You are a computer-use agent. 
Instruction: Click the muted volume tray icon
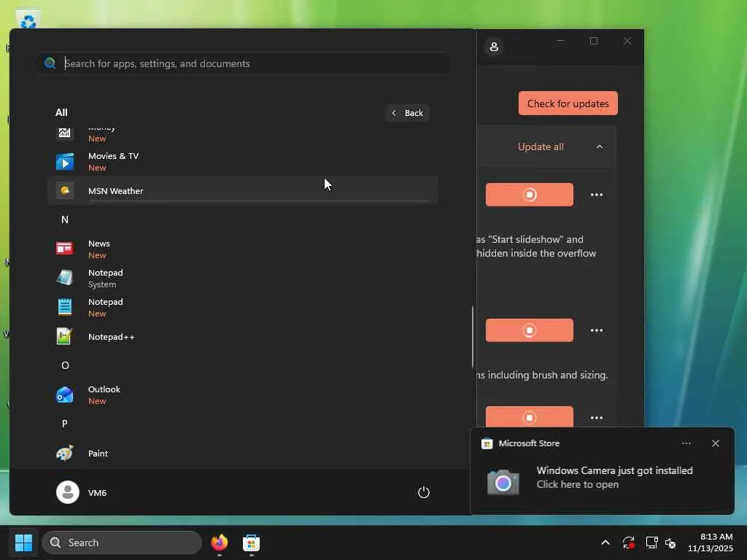click(670, 542)
